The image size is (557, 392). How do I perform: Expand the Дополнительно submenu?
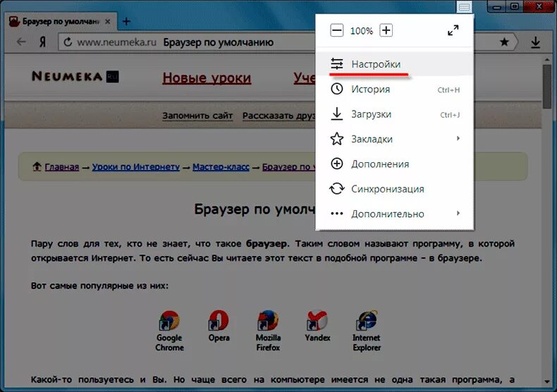394,214
